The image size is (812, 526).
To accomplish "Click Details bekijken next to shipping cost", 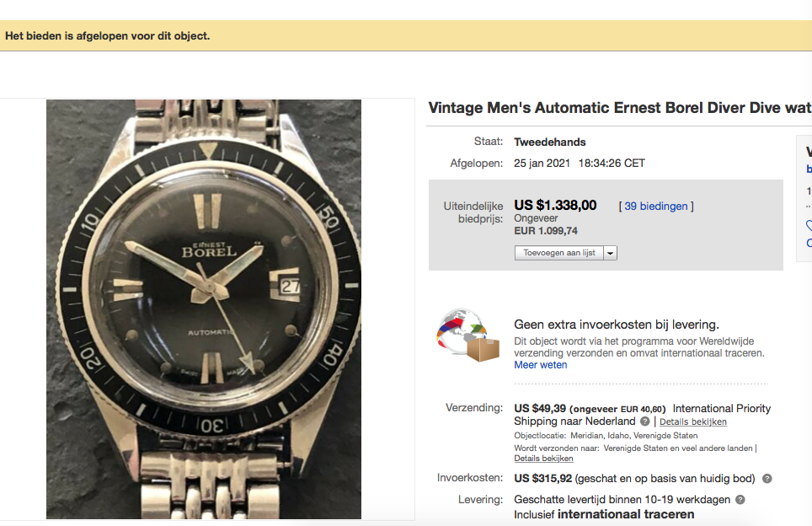I will click(693, 421).
